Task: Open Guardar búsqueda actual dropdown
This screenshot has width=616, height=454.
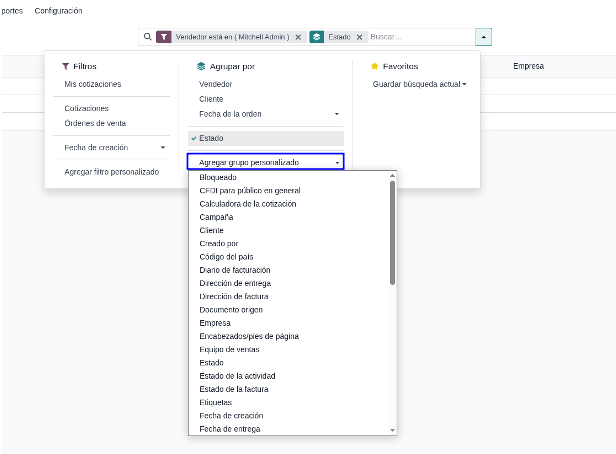Action: point(420,84)
